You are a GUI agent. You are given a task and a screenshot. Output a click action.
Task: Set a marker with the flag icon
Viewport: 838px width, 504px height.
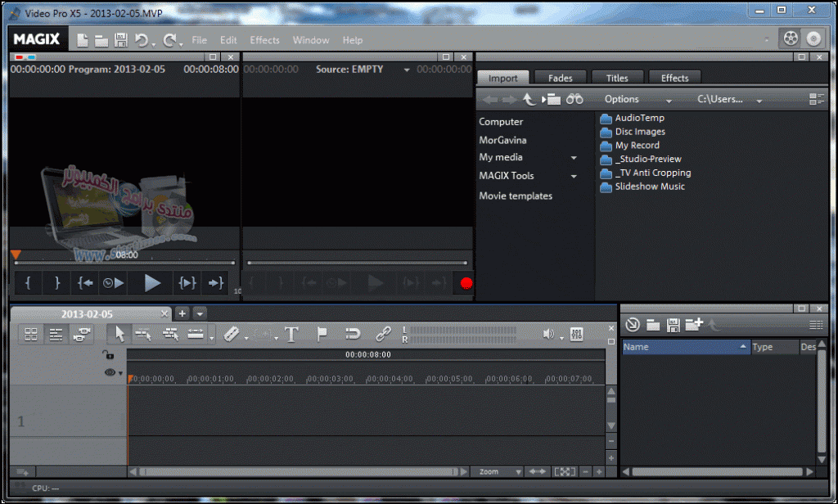tap(322, 335)
